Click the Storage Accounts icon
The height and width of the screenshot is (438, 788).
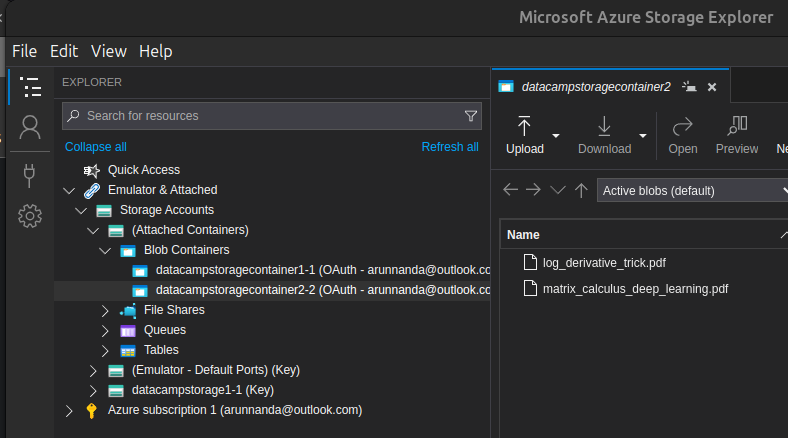pos(104,210)
